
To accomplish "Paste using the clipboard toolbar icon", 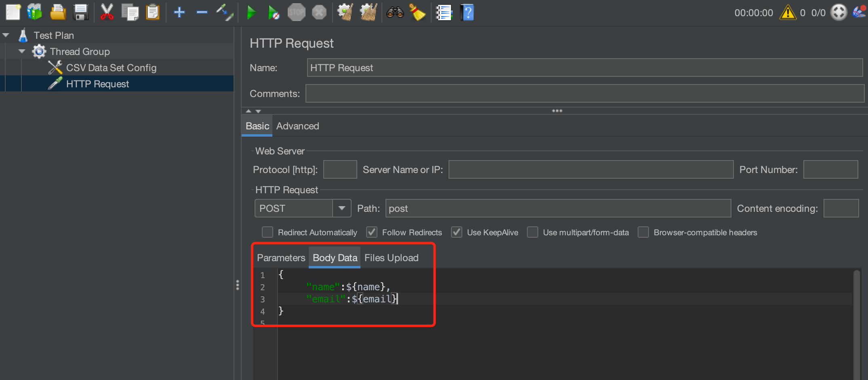I will click(x=153, y=12).
